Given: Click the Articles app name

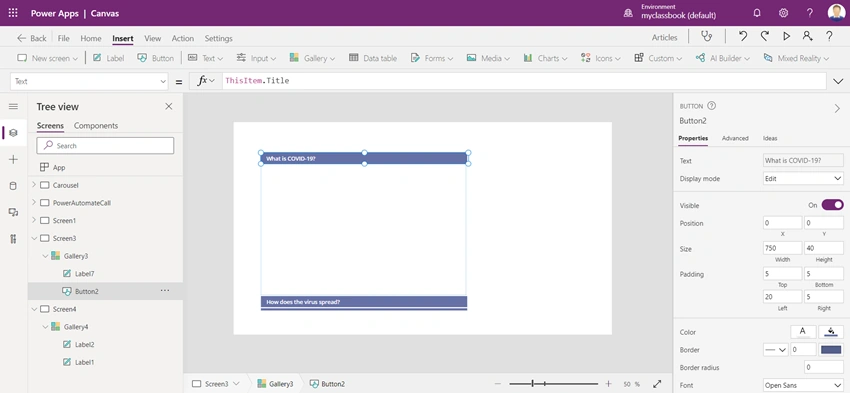Looking at the screenshot, I should 665,37.
